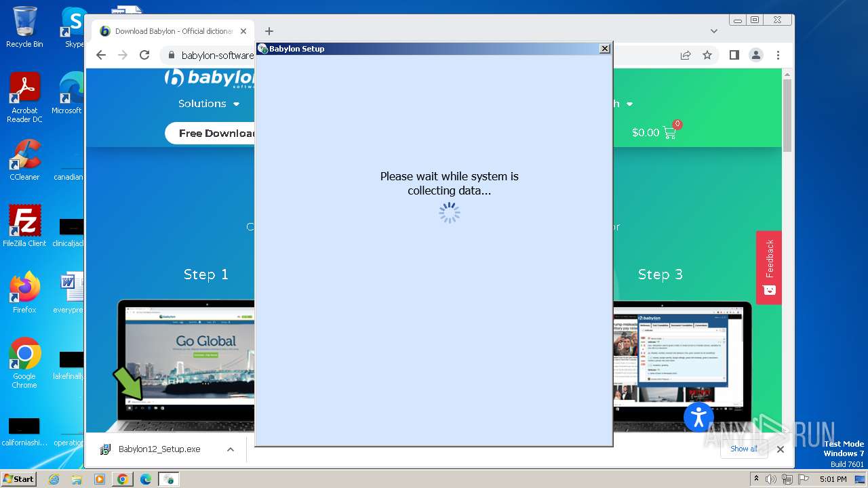Image resolution: width=868 pixels, height=488 pixels.
Task: Open Acrobat Reader DC desktop shortcut
Action: [x=24, y=98]
